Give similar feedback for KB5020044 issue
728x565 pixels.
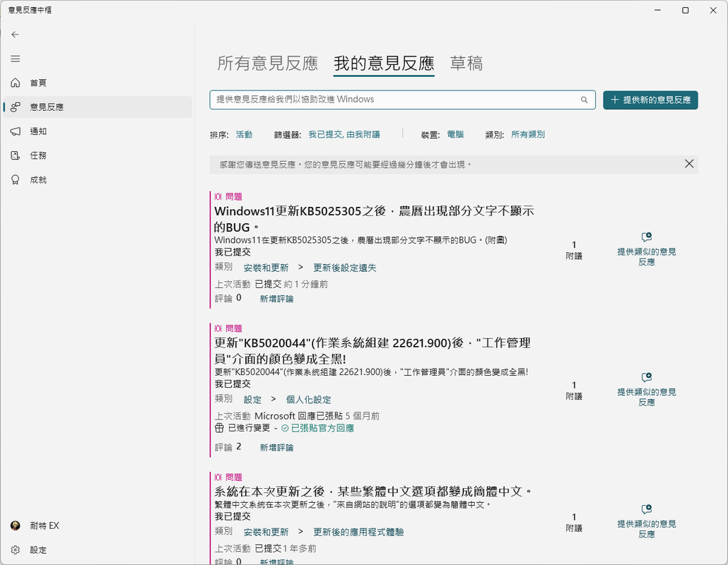pyautogui.click(x=646, y=390)
